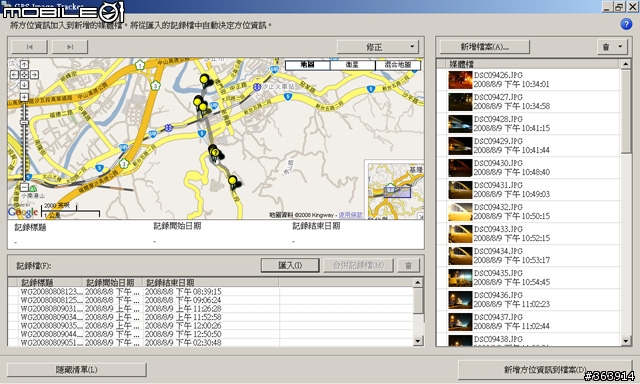The width and height of the screenshot is (640, 384).
Task: Switch map to 混合地圖 view
Action: point(398,65)
